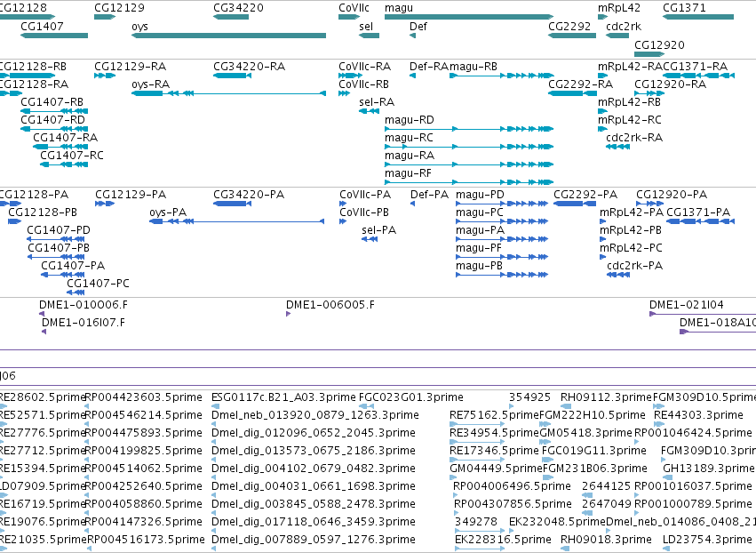The image size is (756, 553).
Task: Click the CG2292 gene label
Action: [x=569, y=26]
